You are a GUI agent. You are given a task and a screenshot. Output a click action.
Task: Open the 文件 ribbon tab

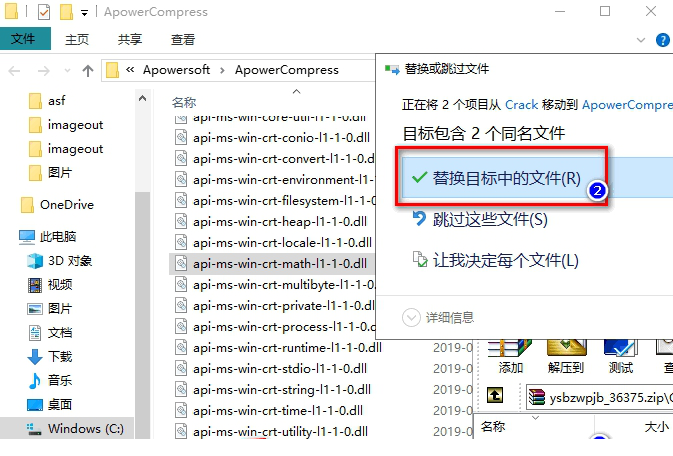pos(25,39)
